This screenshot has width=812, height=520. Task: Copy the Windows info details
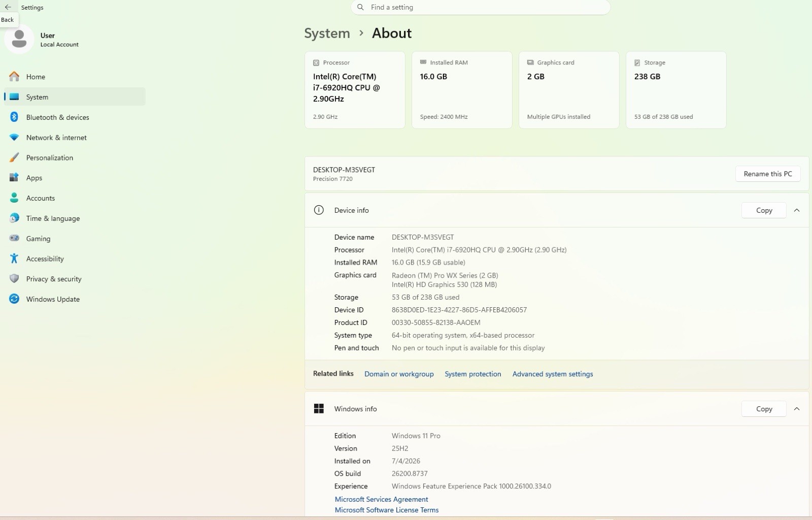pyautogui.click(x=764, y=409)
